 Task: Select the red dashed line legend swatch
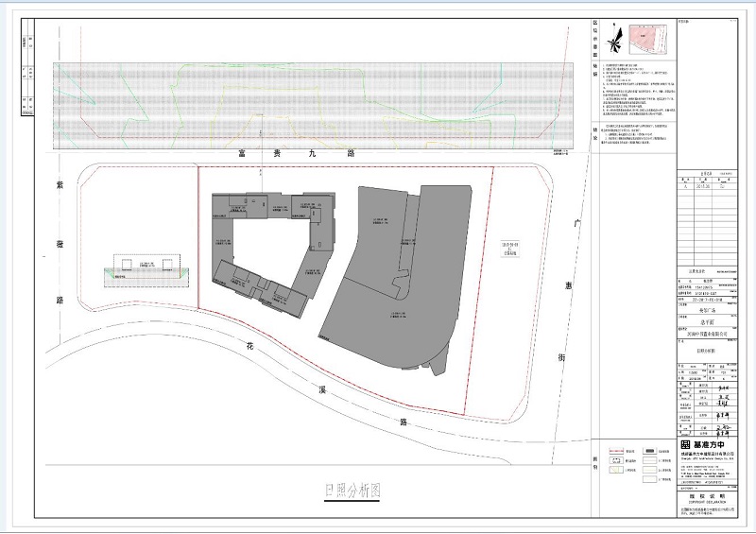(616, 452)
